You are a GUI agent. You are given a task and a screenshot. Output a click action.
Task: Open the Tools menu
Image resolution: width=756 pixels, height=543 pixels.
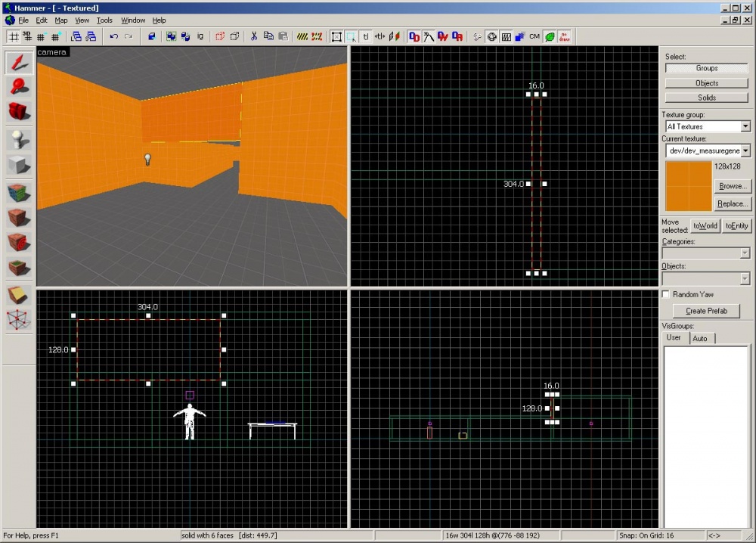[x=104, y=20]
